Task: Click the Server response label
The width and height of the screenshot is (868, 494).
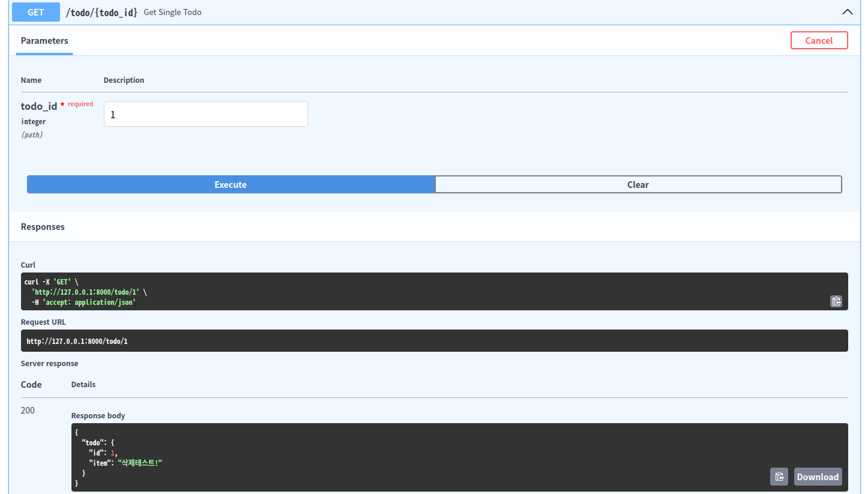Action: click(49, 363)
